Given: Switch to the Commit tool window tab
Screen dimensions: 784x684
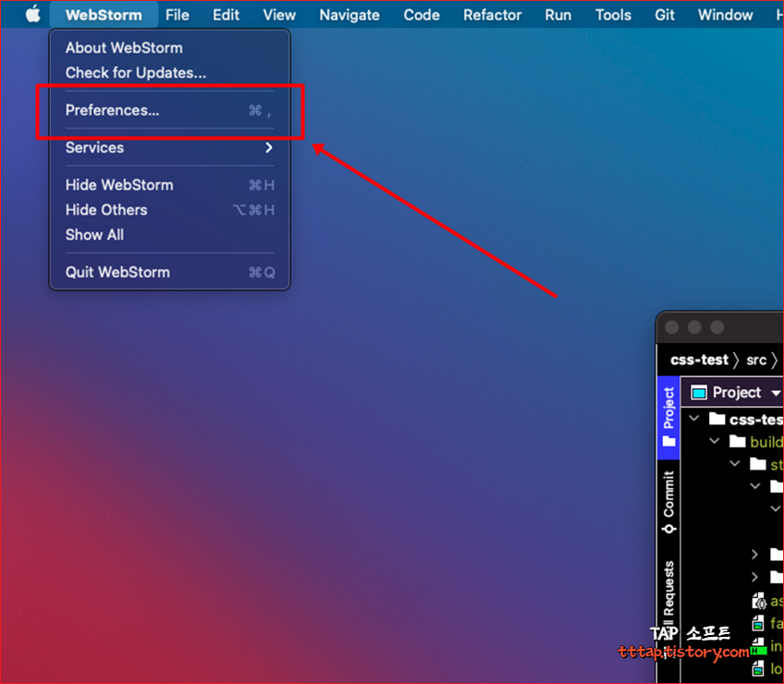Looking at the screenshot, I should point(668,502).
